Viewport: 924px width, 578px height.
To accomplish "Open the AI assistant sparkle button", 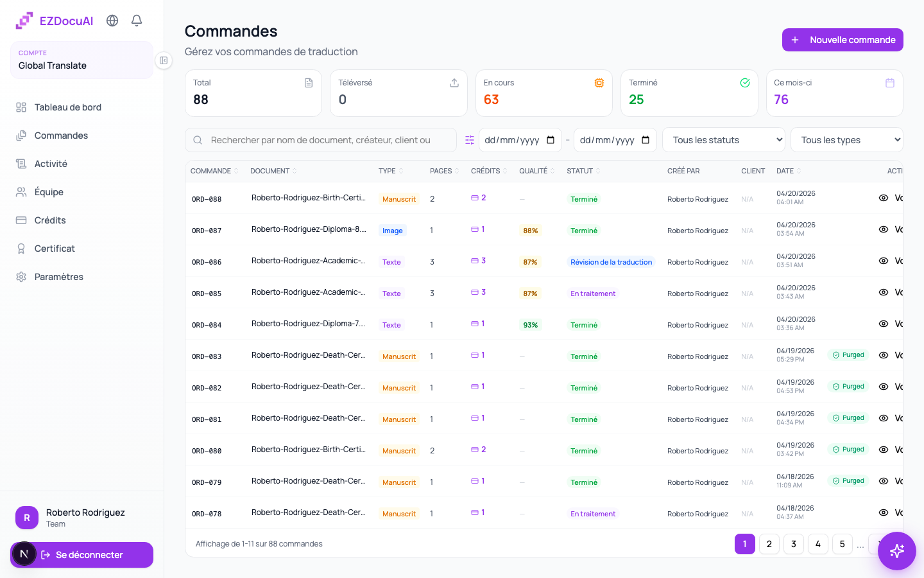I will point(896,550).
